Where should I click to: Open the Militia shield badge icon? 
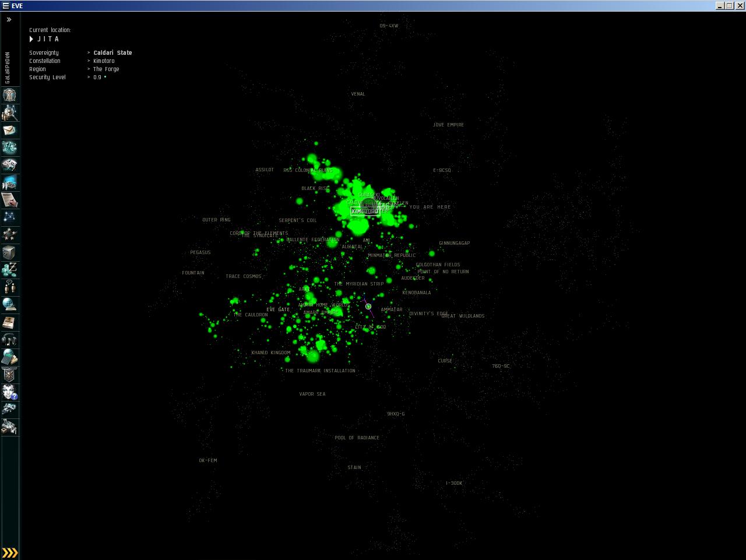point(9,375)
